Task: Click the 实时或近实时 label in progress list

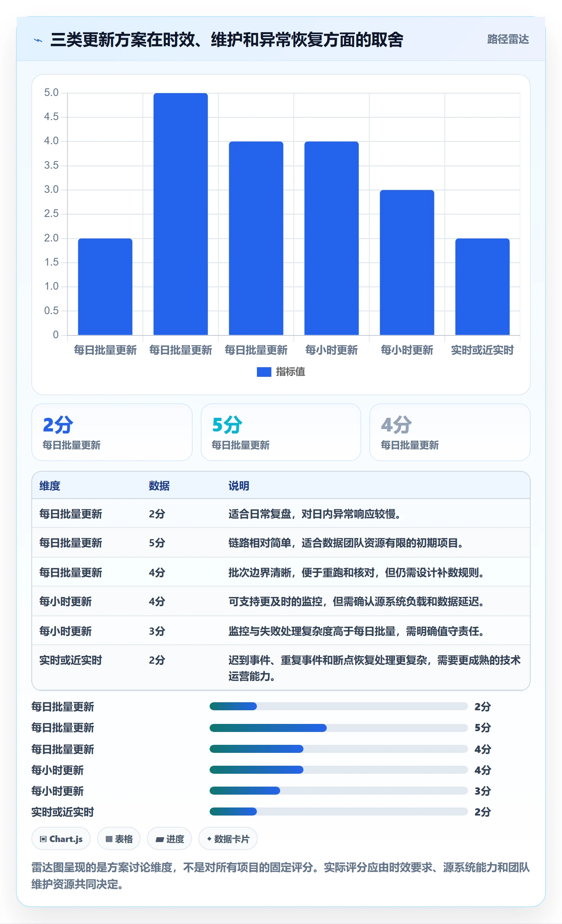Action: tap(63, 812)
